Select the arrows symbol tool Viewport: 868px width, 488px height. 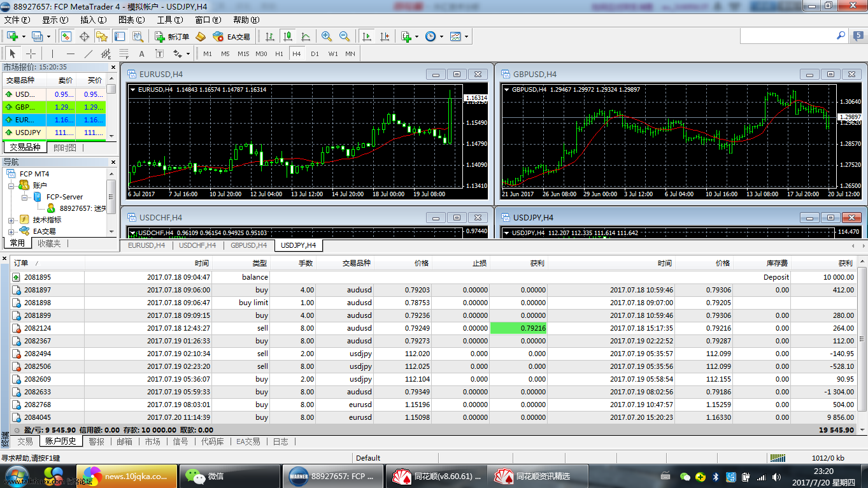point(178,54)
